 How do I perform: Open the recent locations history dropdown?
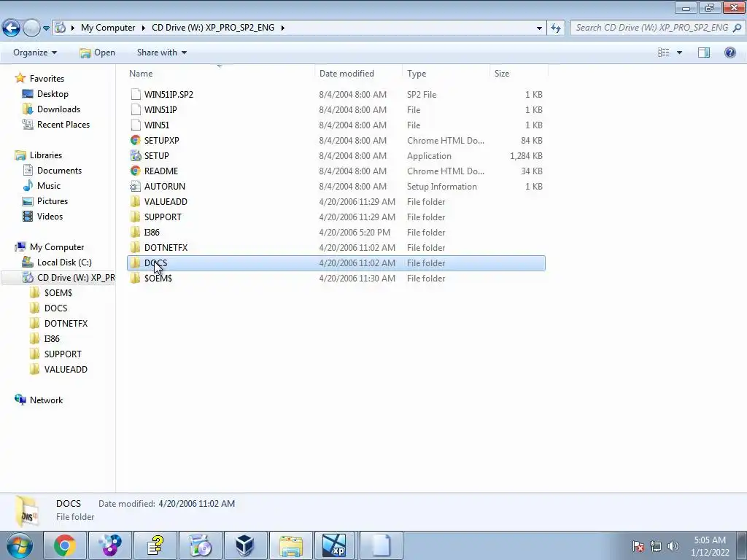click(x=46, y=28)
